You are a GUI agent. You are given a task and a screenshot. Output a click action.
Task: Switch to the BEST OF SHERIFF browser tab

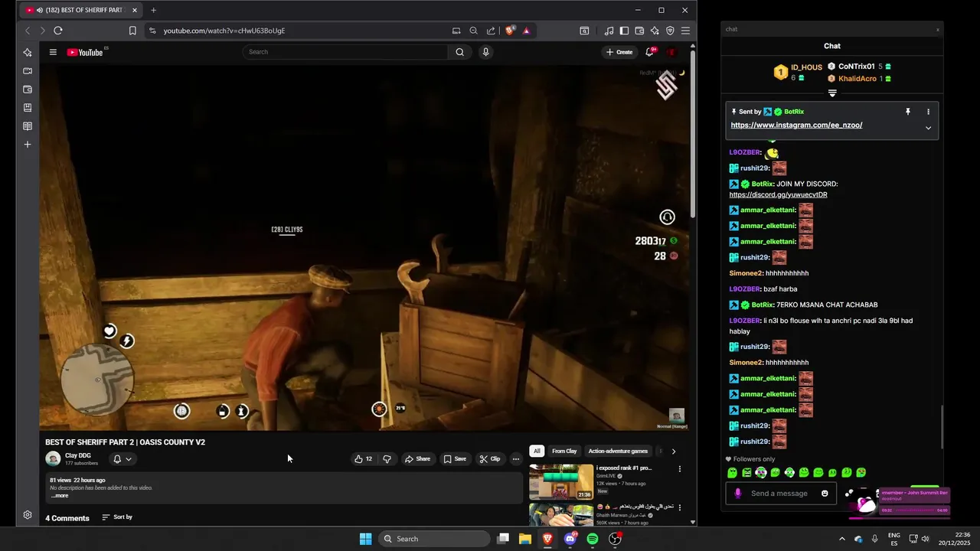click(x=82, y=10)
